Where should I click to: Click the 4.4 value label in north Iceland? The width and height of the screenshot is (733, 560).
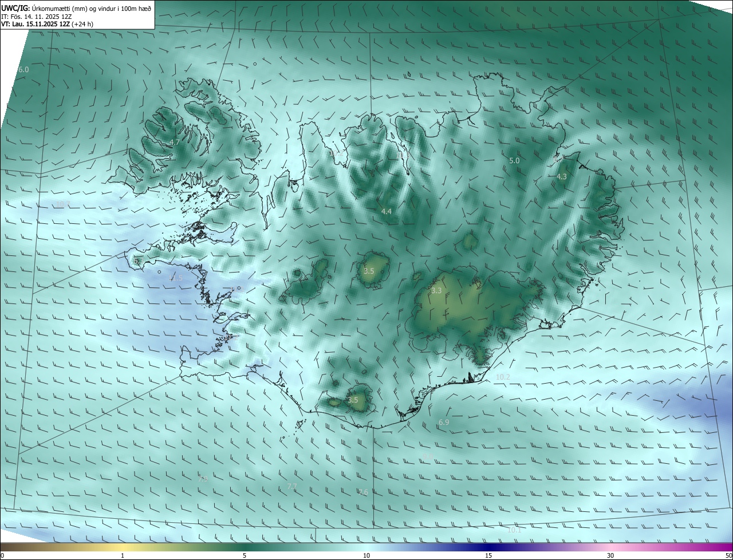387,212
